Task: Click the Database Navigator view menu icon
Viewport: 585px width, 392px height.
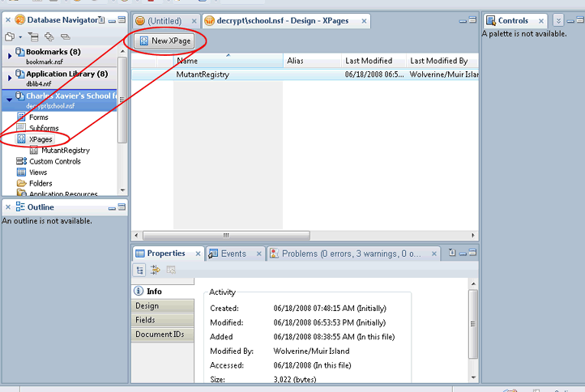Action: pyautogui.click(x=101, y=20)
